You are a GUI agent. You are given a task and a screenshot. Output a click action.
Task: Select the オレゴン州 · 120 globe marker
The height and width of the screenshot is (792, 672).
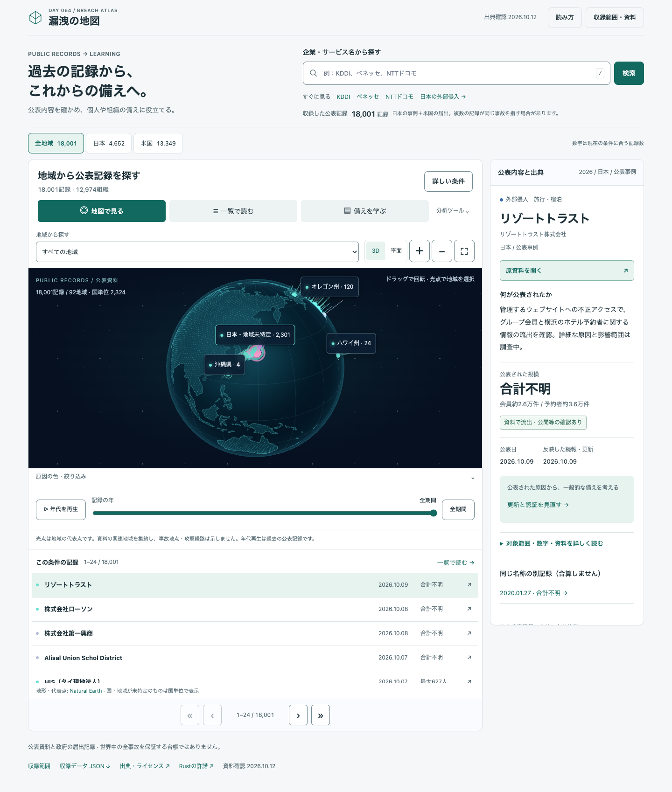point(330,287)
